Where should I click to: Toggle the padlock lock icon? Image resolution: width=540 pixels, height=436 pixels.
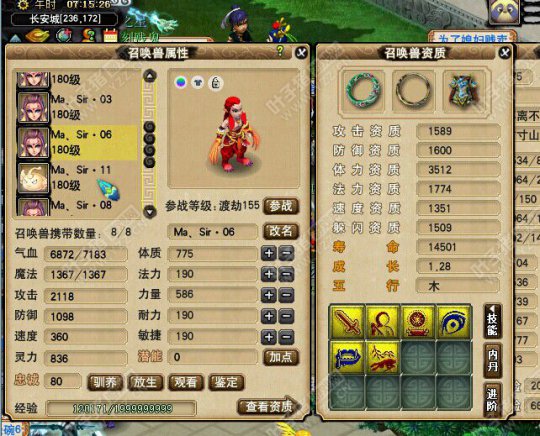coord(216,83)
